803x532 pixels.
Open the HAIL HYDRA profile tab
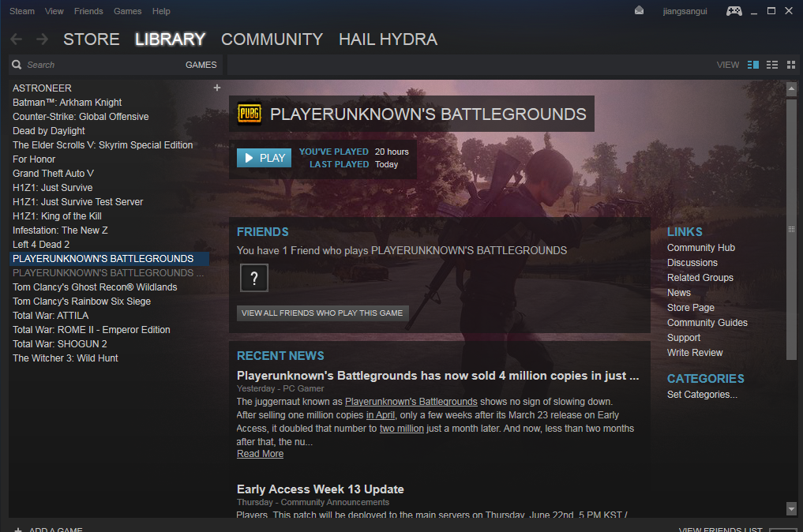388,39
